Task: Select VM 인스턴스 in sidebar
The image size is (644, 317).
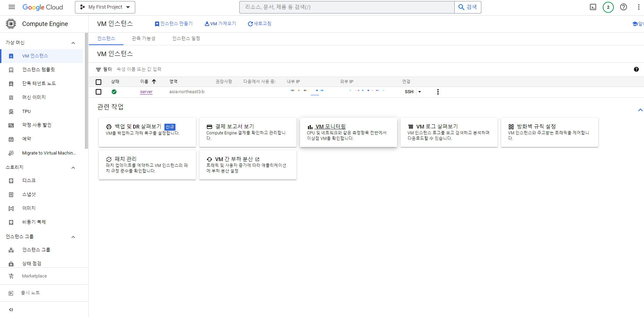Action: [x=42, y=56]
